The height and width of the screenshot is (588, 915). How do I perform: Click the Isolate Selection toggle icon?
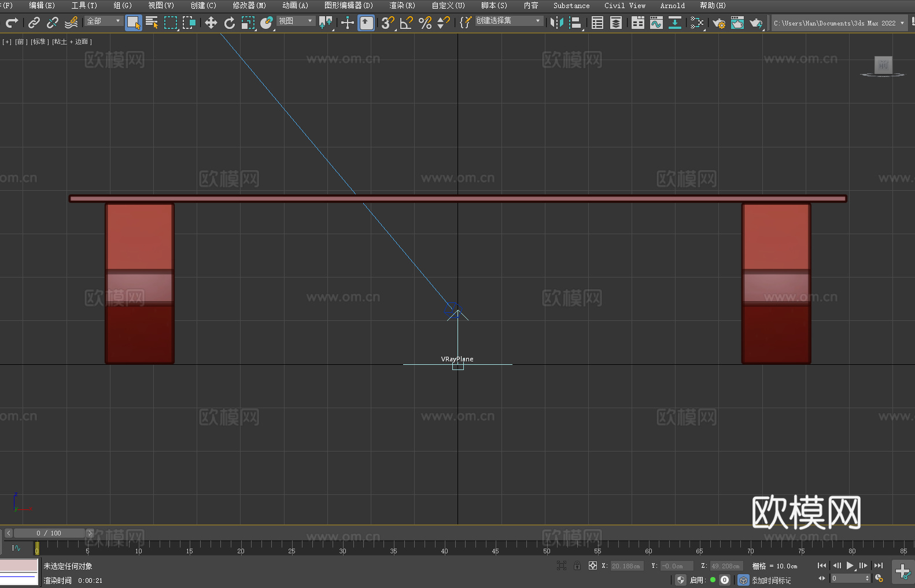coord(561,565)
